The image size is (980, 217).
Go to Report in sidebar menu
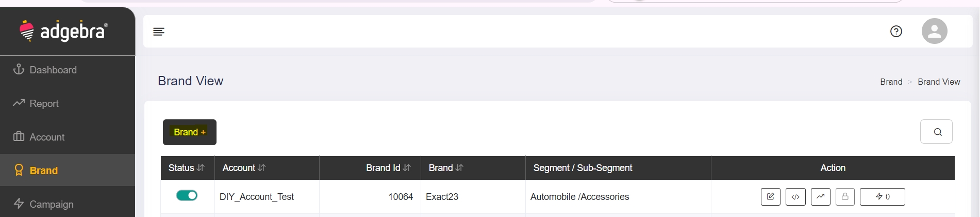pyautogui.click(x=44, y=103)
